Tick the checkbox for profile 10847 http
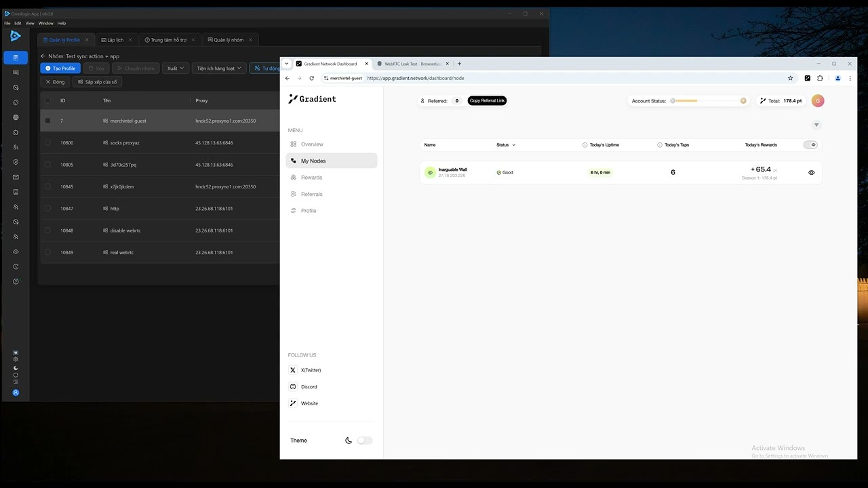The image size is (868, 488). click(47, 209)
